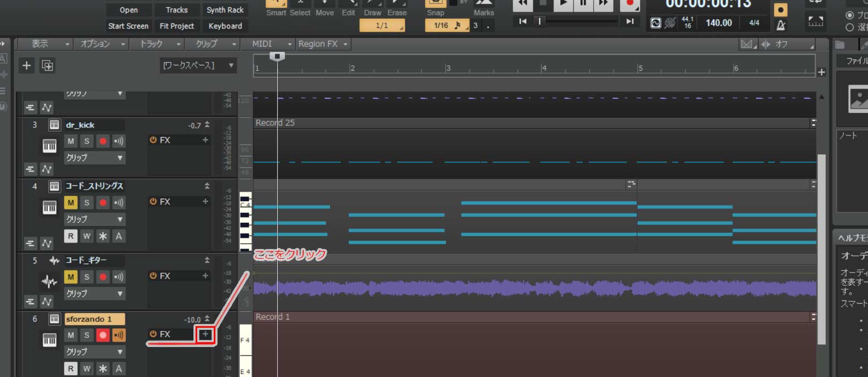Click the Start Screen button
Image resolution: width=868 pixels, height=377 pixels.
coord(129,26)
